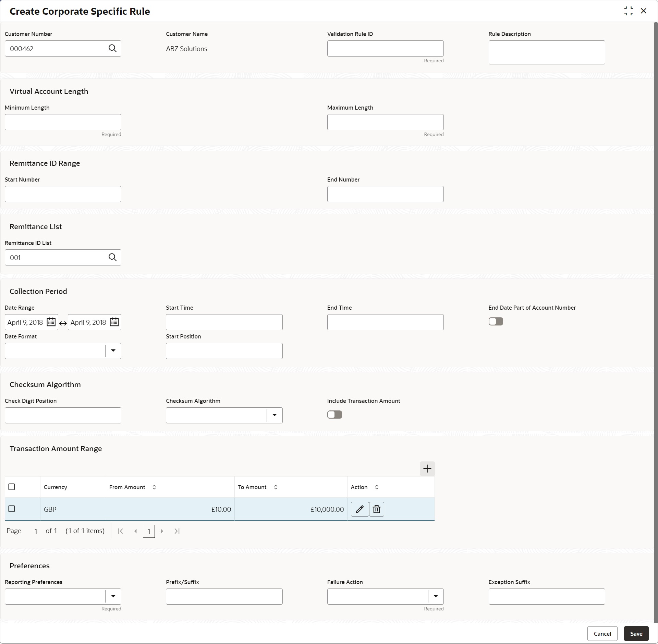Toggle Include Transaction Amount switch
The image size is (658, 644).
[x=334, y=414]
